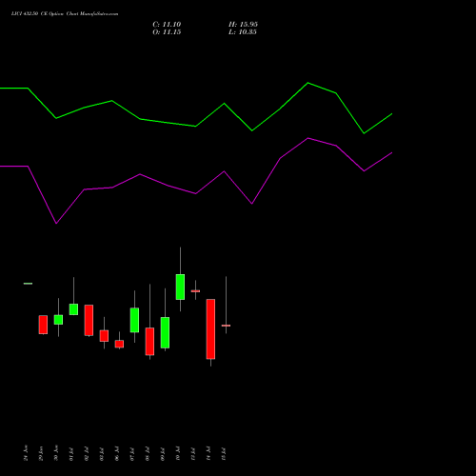
Task: Click the red candle above 08 Jul
Action: pyautogui.click(x=149, y=342)
